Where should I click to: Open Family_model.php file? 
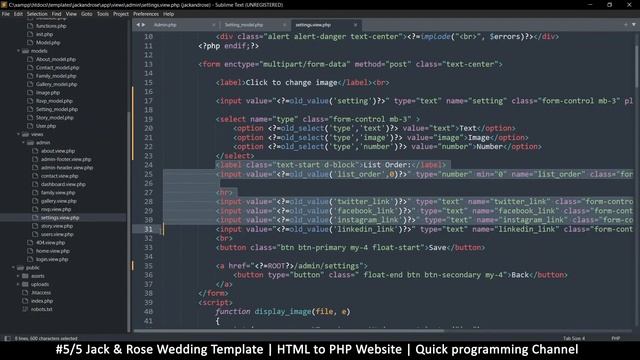pyautogui.click(x=56, y=76)
